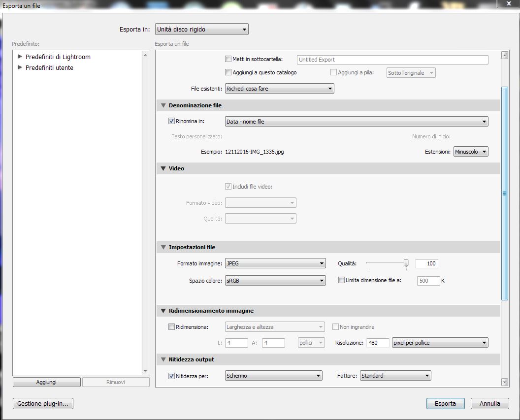
Task: Open the Formato immagine JPEG dropdown
Action: 275,263
